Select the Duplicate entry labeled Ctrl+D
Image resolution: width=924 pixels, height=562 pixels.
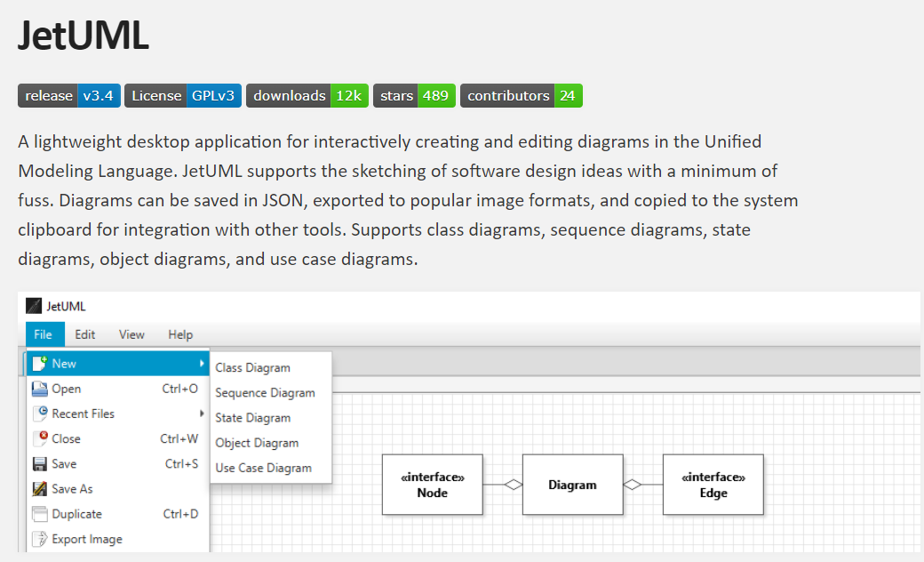click(x=117, y=514)
